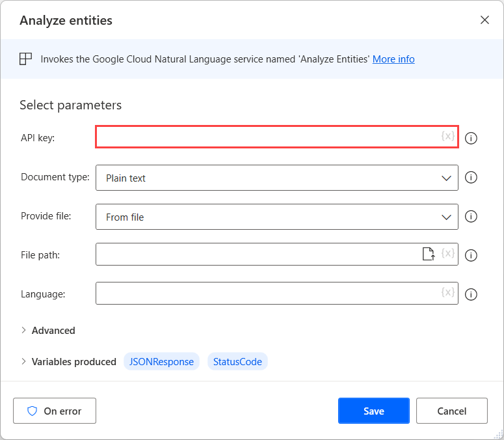504x440 pixels.
Task: Click the JSONResponse variable chip
Action: point(161,362)
